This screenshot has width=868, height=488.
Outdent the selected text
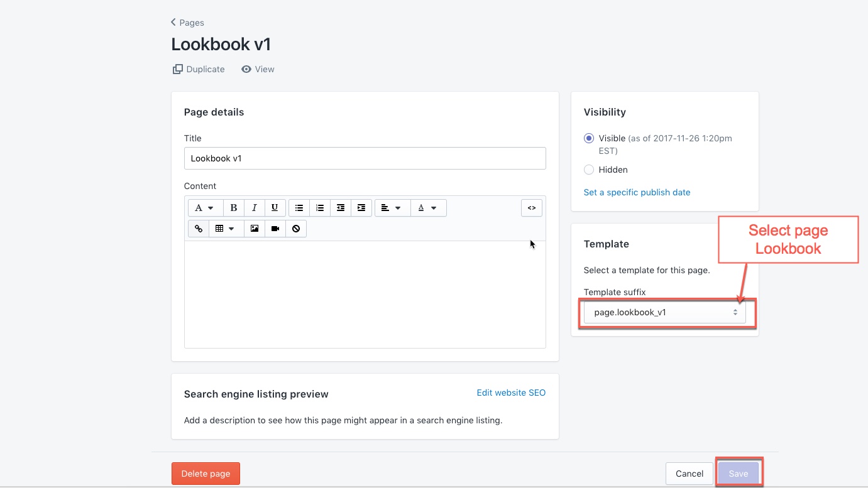coord(341,208)
